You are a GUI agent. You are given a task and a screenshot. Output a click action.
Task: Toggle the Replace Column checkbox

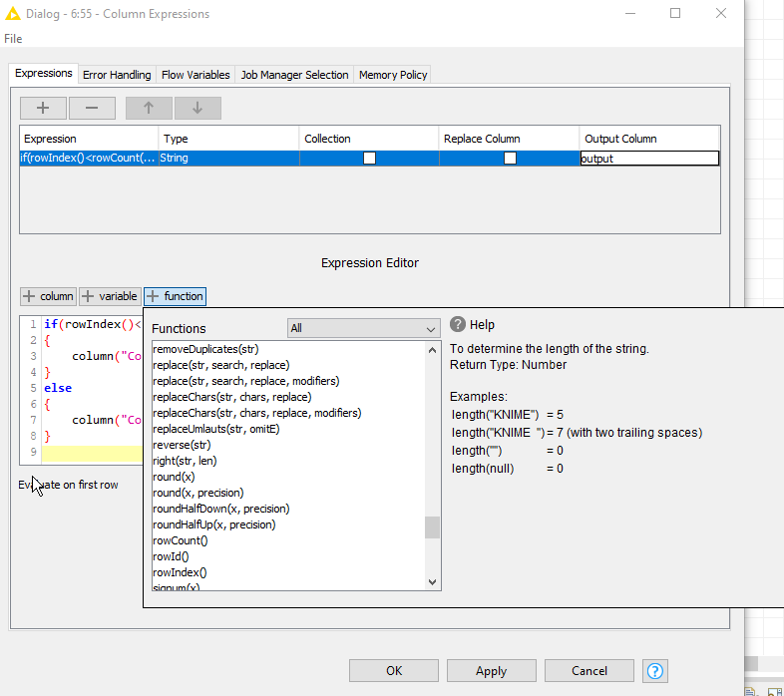[x=510, y=159]
